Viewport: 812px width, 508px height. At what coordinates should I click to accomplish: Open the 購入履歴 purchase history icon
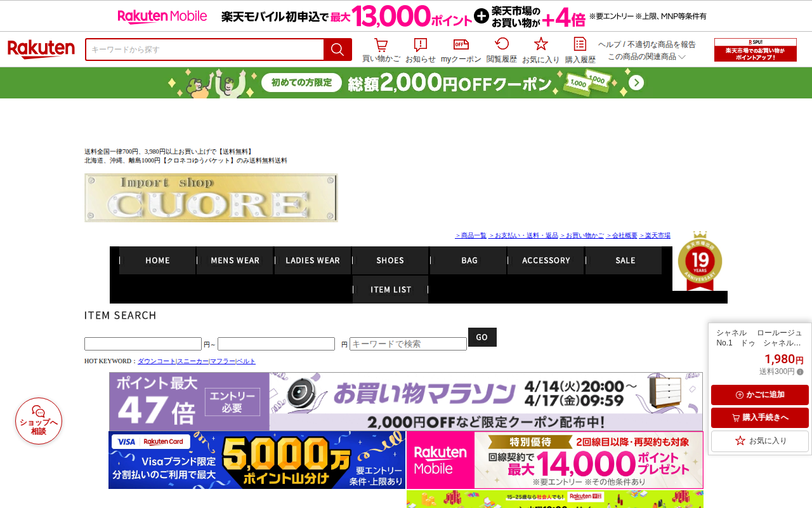pos(580,44)
